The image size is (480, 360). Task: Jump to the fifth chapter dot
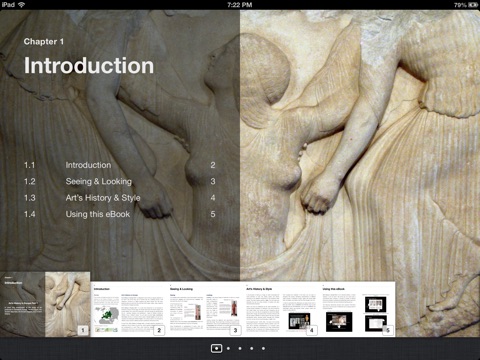tap(263, 348)
